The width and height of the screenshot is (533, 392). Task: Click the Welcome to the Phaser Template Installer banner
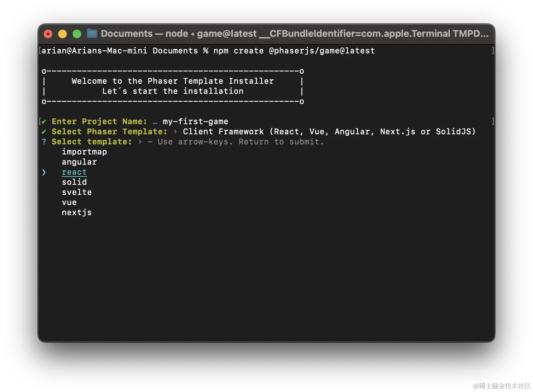tap(173, 81)
